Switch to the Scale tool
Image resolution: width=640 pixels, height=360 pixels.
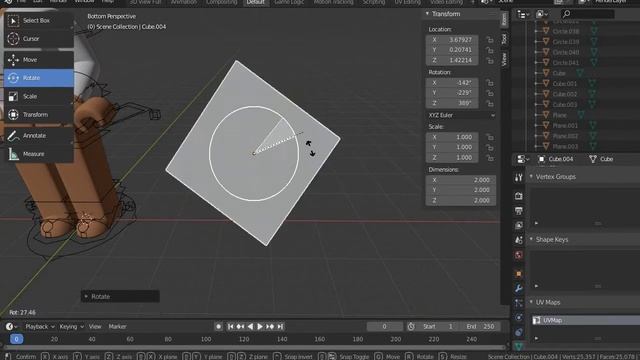pos(39,96)
